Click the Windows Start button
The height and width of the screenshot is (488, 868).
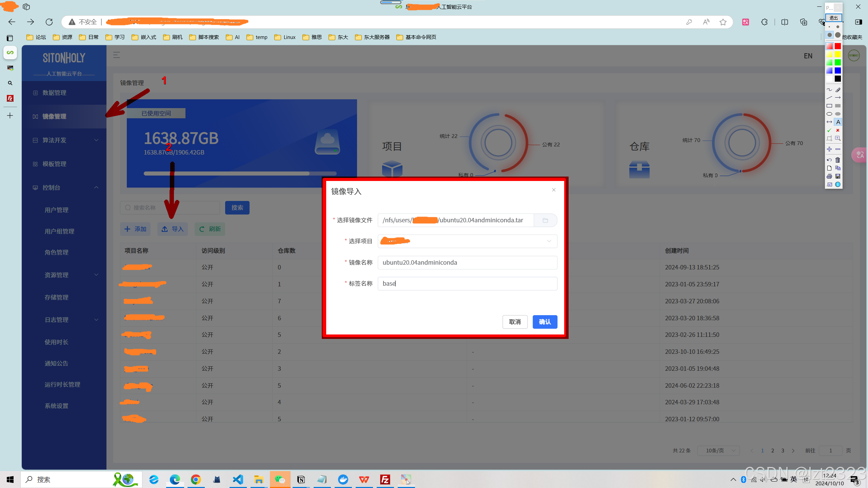coord(10,479)
